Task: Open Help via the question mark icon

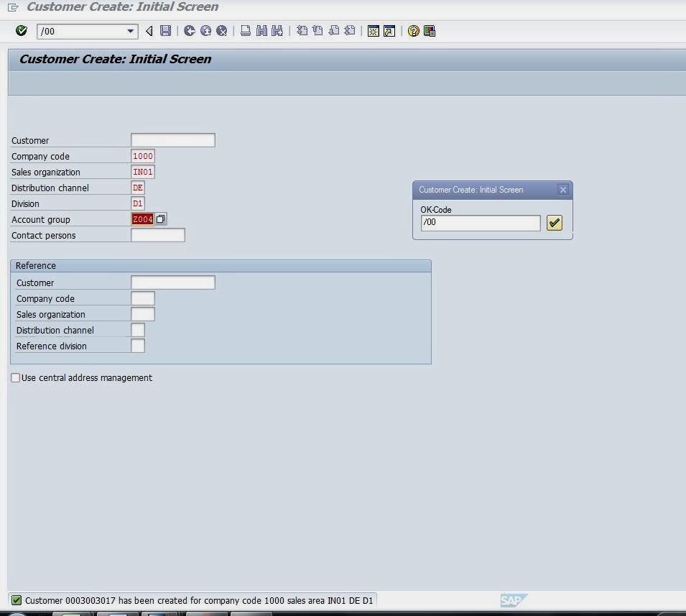Action: click(412, 31)
